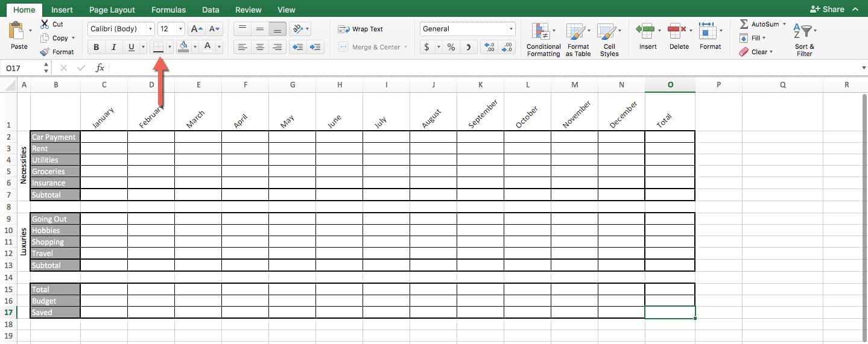Click the AutoSum sigma icon
868x344 pixels.
744,24
